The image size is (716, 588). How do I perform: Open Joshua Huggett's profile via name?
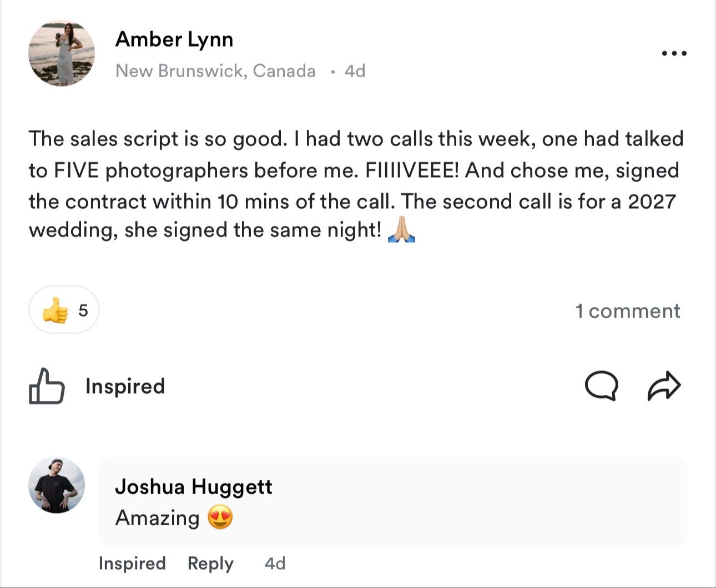pyautogui.click(x=194, y=486)
